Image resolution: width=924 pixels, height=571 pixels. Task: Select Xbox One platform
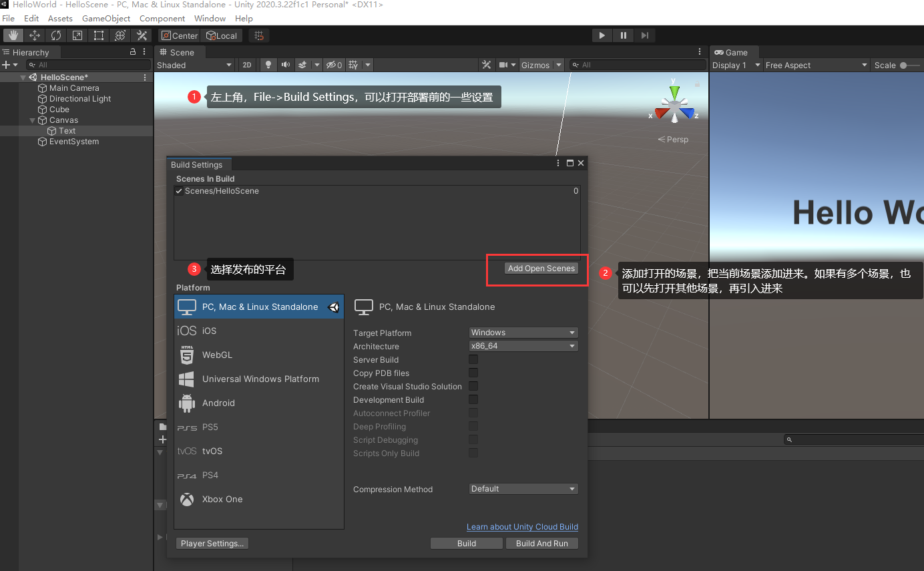259,500
